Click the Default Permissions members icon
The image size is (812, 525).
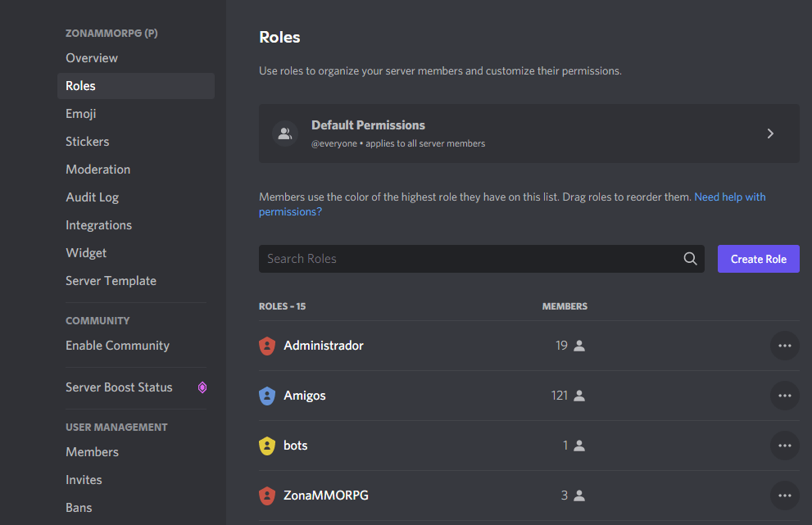[285, 134]
